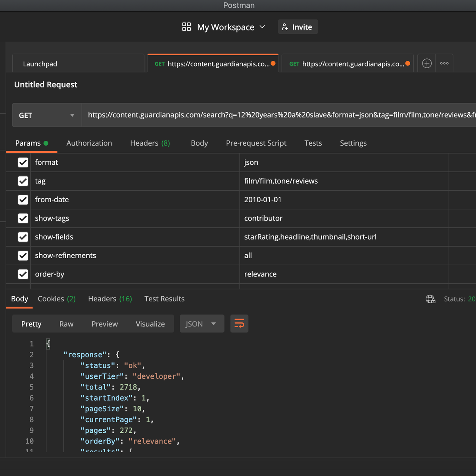Expand the JSON format dropdown

point(202,324)
